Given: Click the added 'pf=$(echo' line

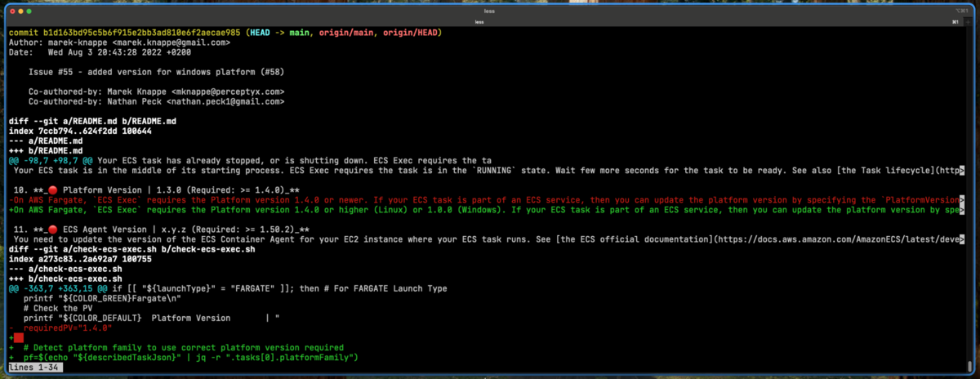Looking at the screenshot, I should click(x=184, y=357).
